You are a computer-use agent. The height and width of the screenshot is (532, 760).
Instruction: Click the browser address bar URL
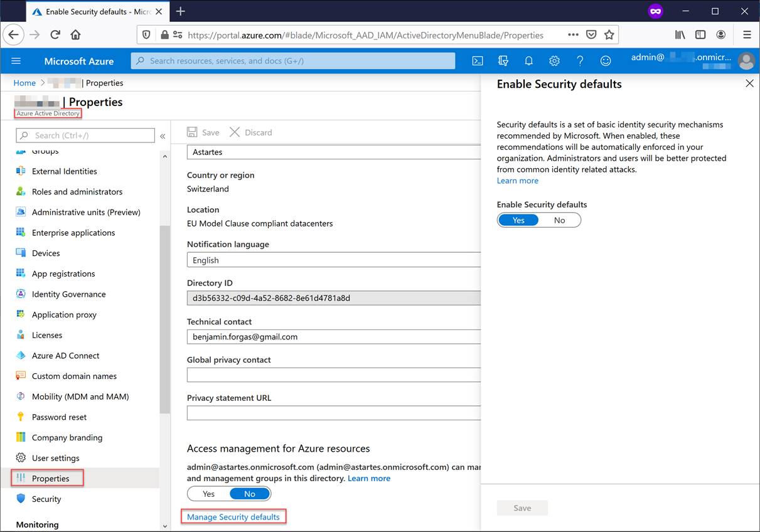click(x=365, y=35)
